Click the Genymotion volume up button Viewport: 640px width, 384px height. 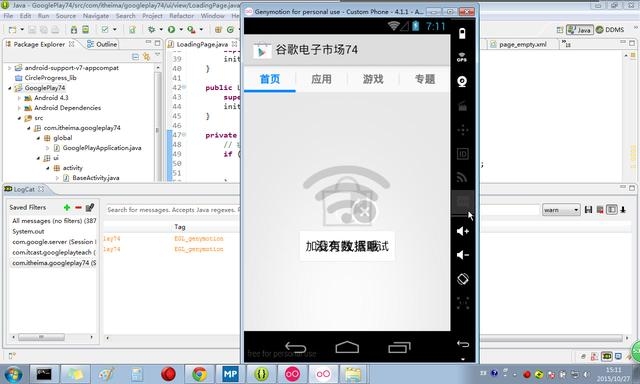point(462,231)
